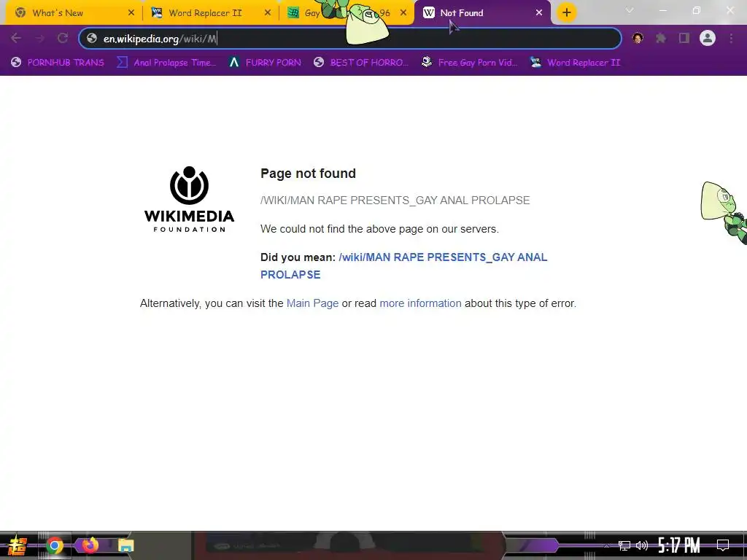
Task: Expand the tab search chevron
Action: pos(630,10)
